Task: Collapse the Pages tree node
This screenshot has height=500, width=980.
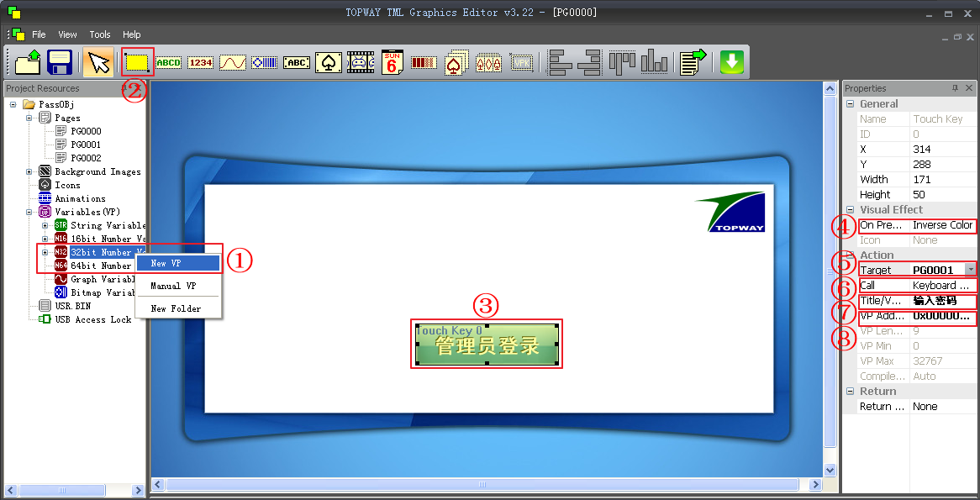Action: (29, 118)
